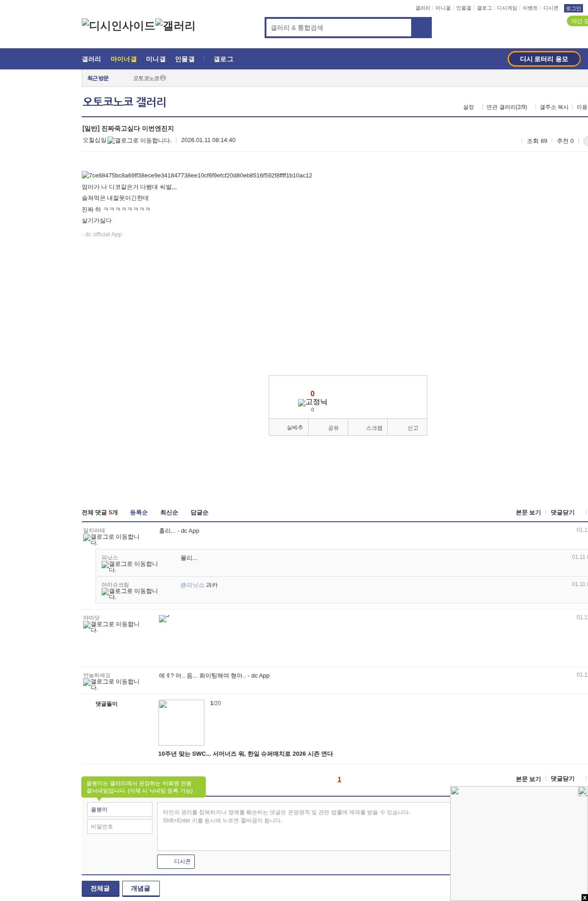Viewport: 588px width, 901px height.
Task: Select 갤러리 in the blue navigation bar
Action: click(x=91, y=59)
